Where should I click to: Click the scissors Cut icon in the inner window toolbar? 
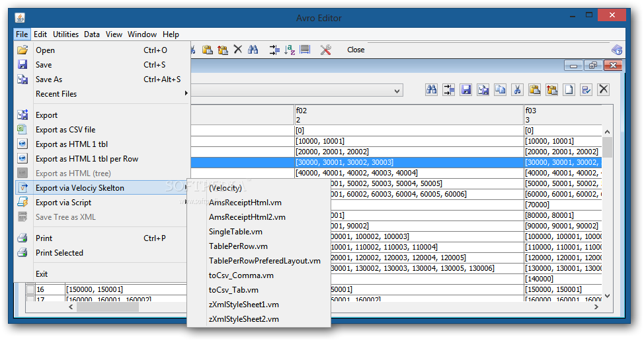pos(518,89)
